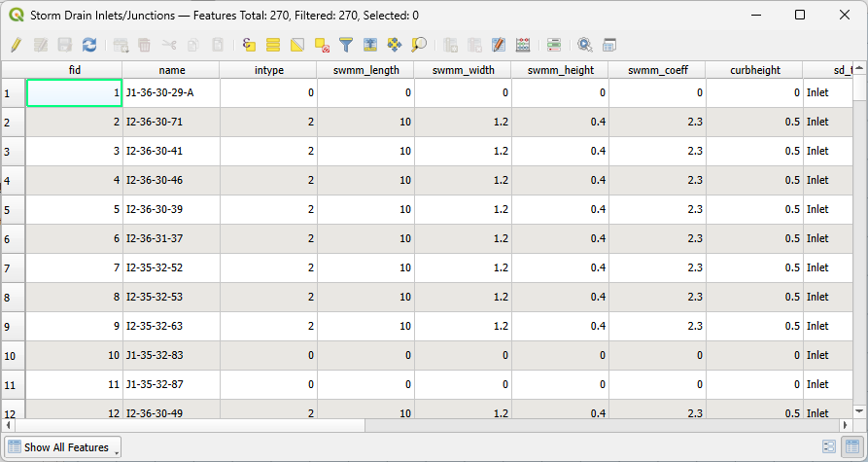The height and width of the screenshot is (462, 868).
Task: Pan map to the selected rows
Action: click(395, 45)
